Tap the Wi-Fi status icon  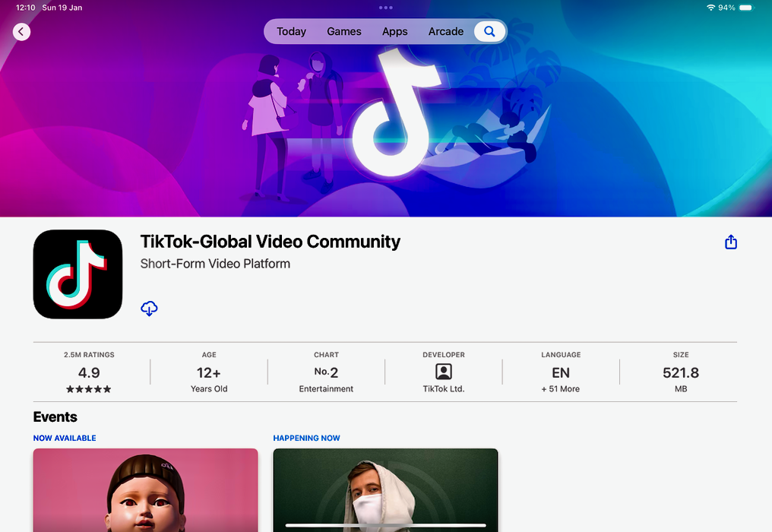[x=710, y=8]
